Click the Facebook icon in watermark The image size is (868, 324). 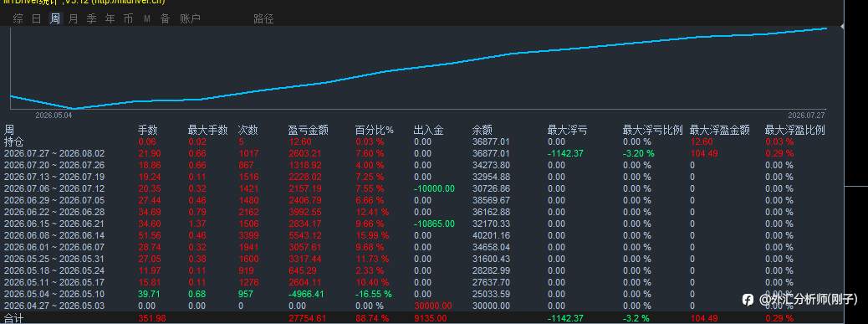click(748, 300)
